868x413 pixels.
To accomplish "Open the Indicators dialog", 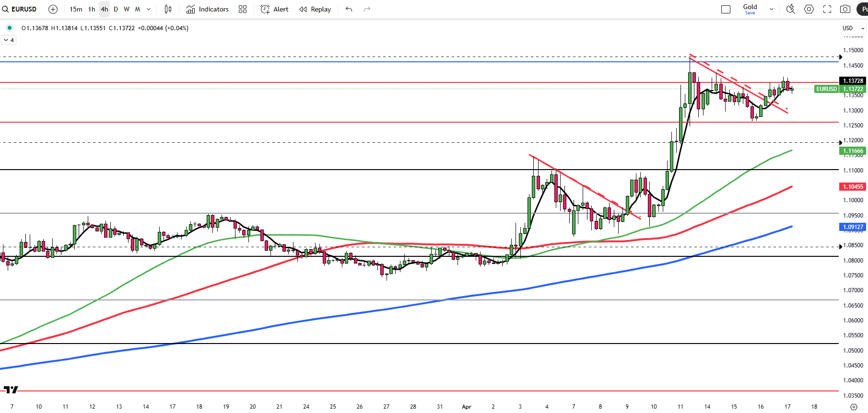I will 208,9.
